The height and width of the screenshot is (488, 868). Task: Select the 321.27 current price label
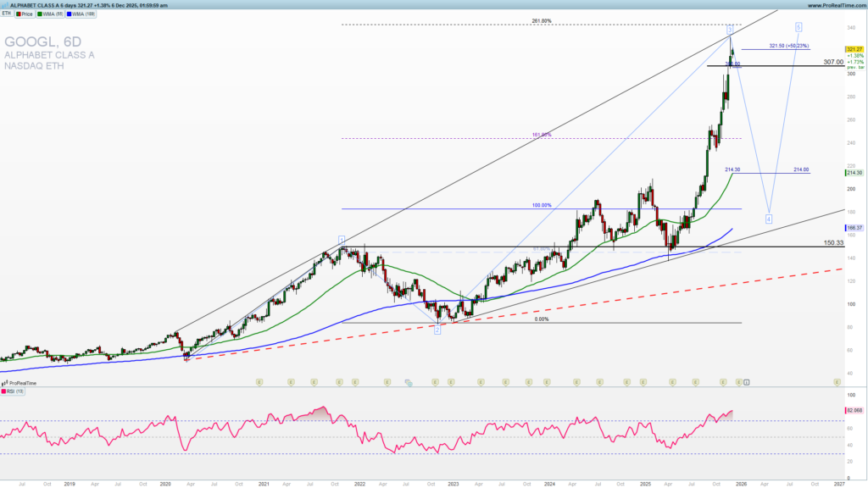click(x=854, y=50)
